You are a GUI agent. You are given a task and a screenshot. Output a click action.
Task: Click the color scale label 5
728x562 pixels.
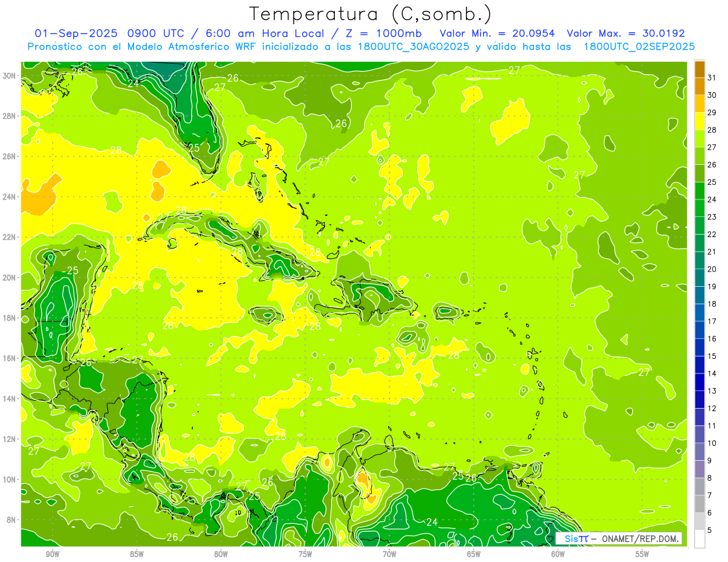tap(710, 530)
